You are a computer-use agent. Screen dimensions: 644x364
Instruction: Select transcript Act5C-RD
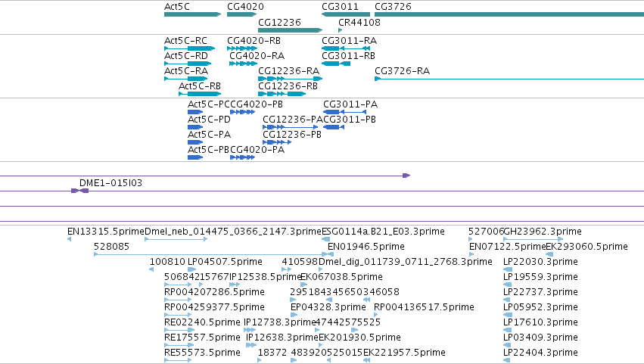[188, 64]
